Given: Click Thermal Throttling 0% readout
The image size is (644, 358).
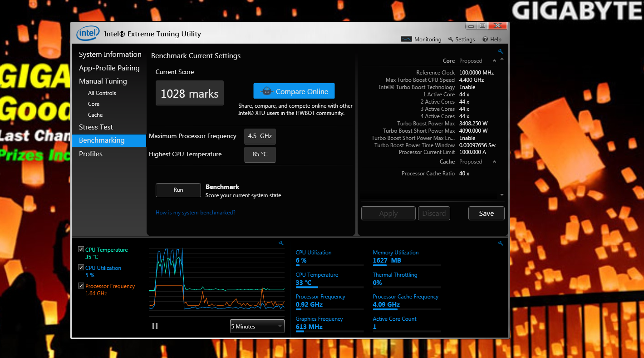Looking at the screenshot, I should (x=378, y=283).
